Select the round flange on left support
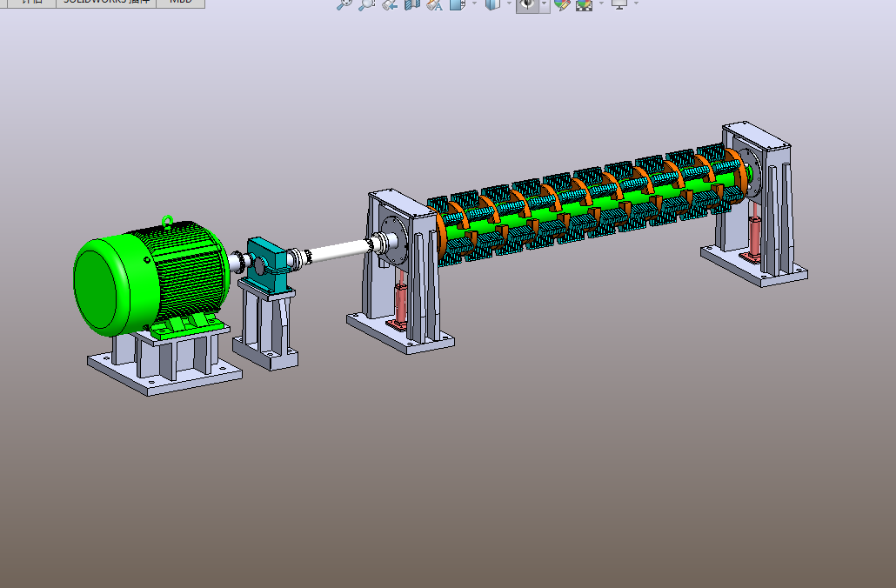Screen dimensions: 896x588 pyautogui.click(x=394, y=240)
